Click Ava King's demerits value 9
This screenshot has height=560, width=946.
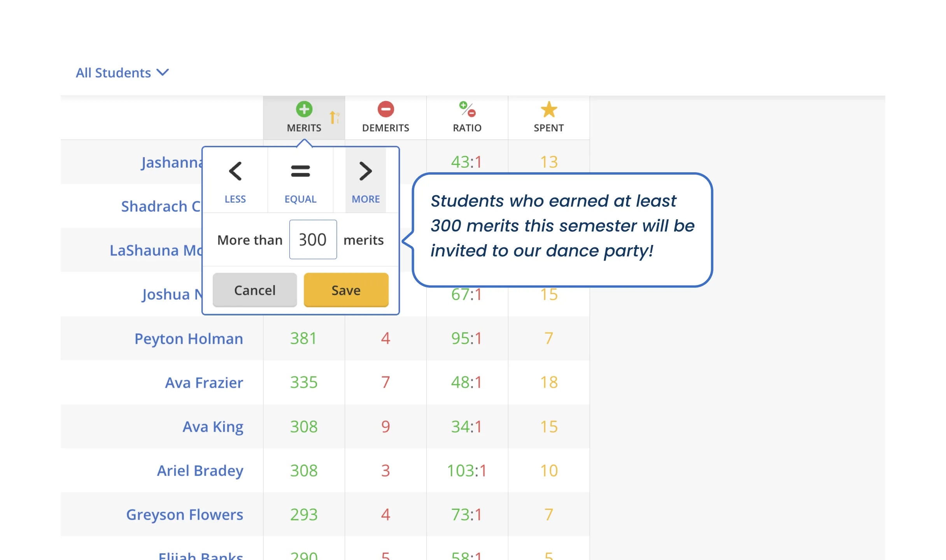pyautogui.click(x=385, y=427)
